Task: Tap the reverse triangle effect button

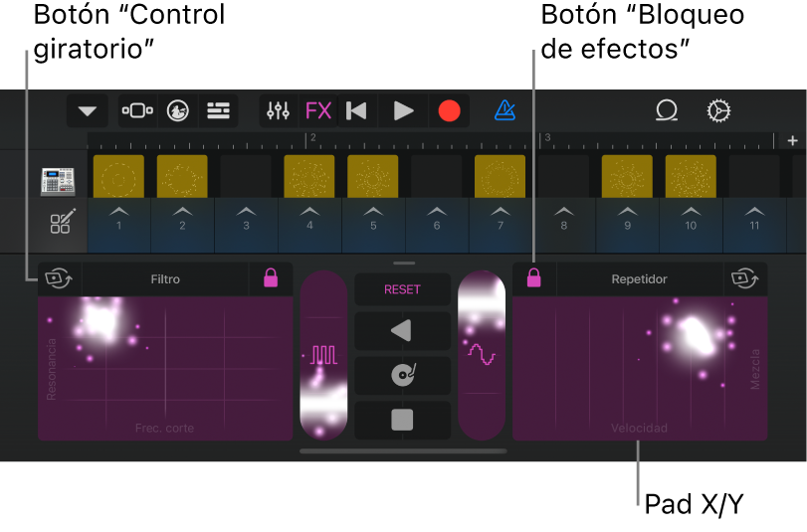Action: tap(402, 331)
